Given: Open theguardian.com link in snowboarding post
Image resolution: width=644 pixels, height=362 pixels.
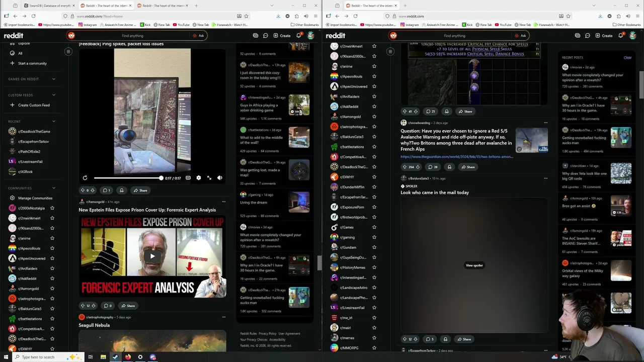Looking at the screenshot, I should click(457, 156).
